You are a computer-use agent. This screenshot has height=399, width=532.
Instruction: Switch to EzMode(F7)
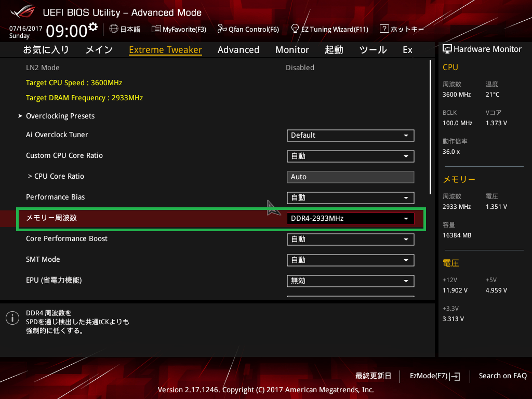[x=434, y=376]
